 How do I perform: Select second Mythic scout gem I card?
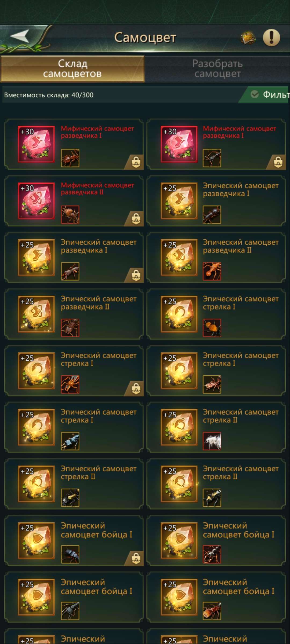coord(216,144)
